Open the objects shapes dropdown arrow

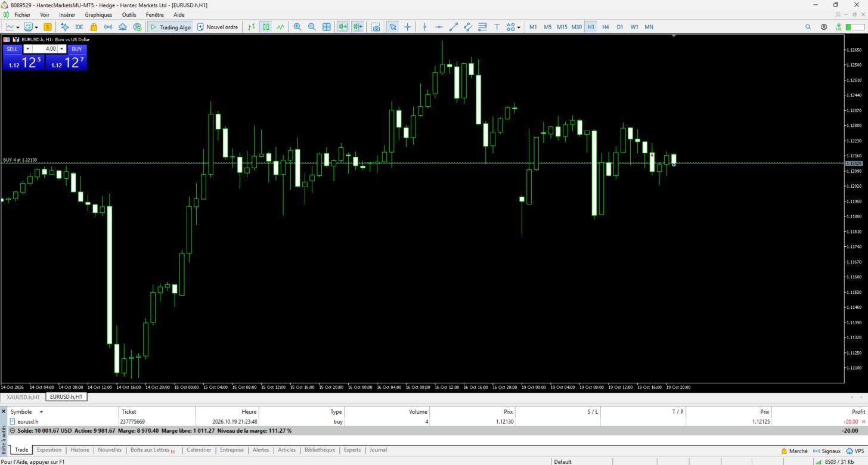tap(519, 27)
